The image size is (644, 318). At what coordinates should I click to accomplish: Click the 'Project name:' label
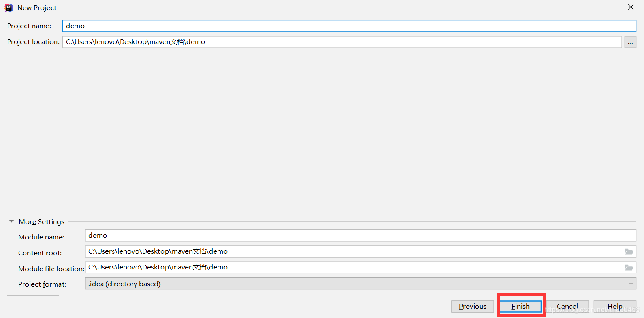pos(29,26)
